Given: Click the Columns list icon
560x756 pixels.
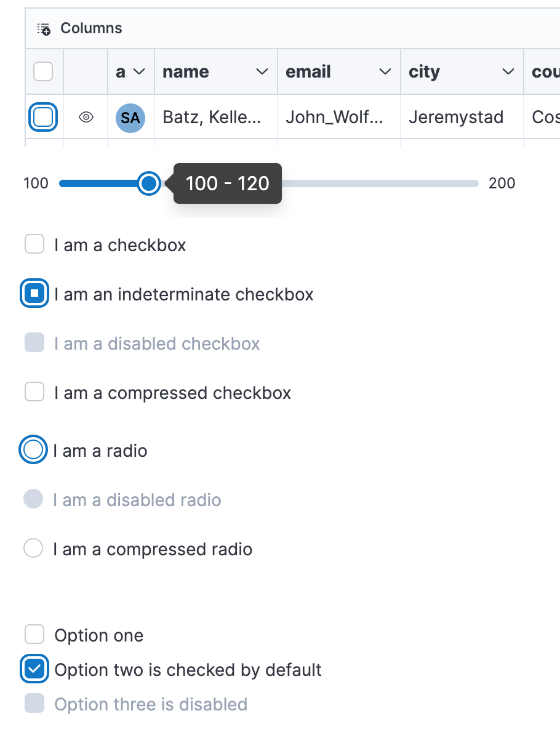Looking at the screenshot, I should tap(44, 28).
